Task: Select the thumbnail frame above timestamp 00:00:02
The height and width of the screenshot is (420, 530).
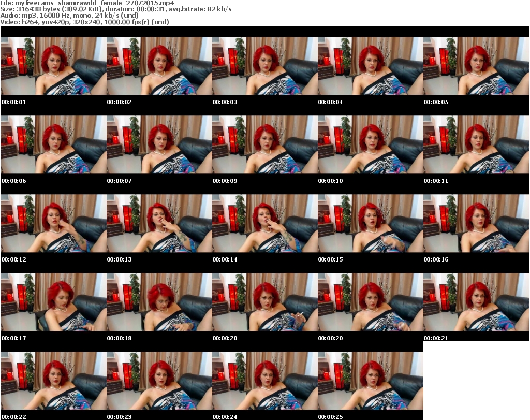Action: (x=159, y=66)
